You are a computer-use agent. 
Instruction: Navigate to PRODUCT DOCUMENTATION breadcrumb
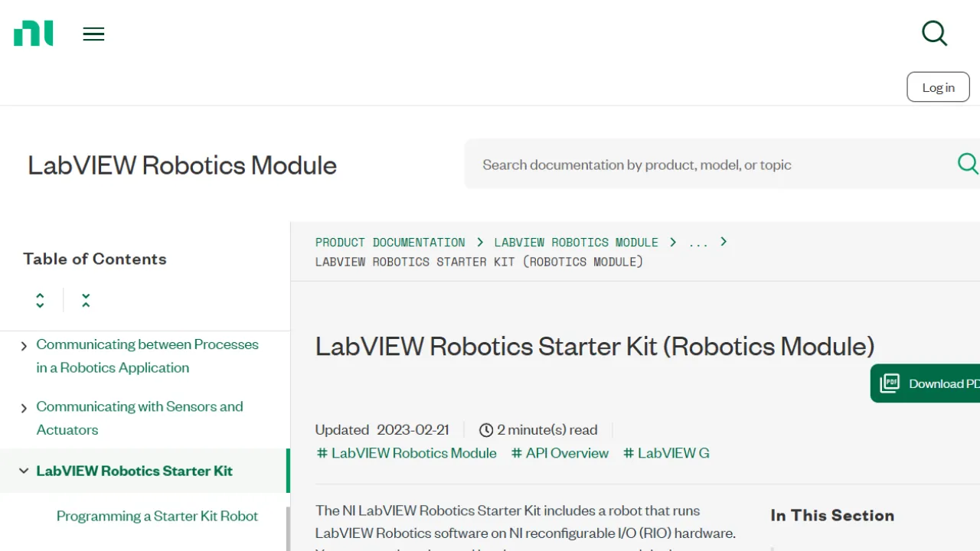(390, 242)
